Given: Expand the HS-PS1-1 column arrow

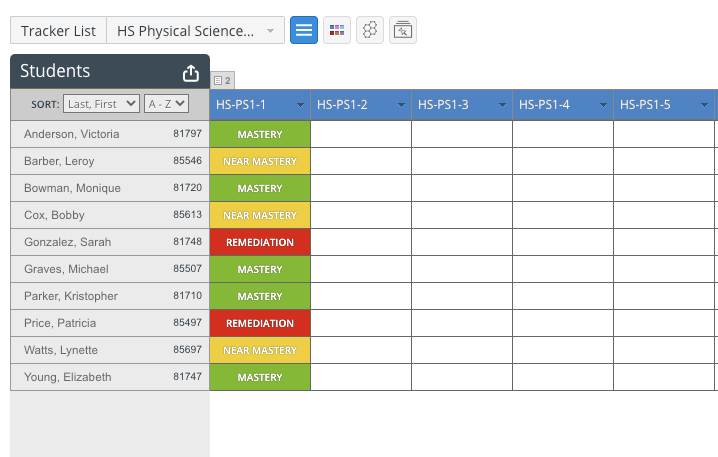Looking at the screenshot, I should click(300, 105).
